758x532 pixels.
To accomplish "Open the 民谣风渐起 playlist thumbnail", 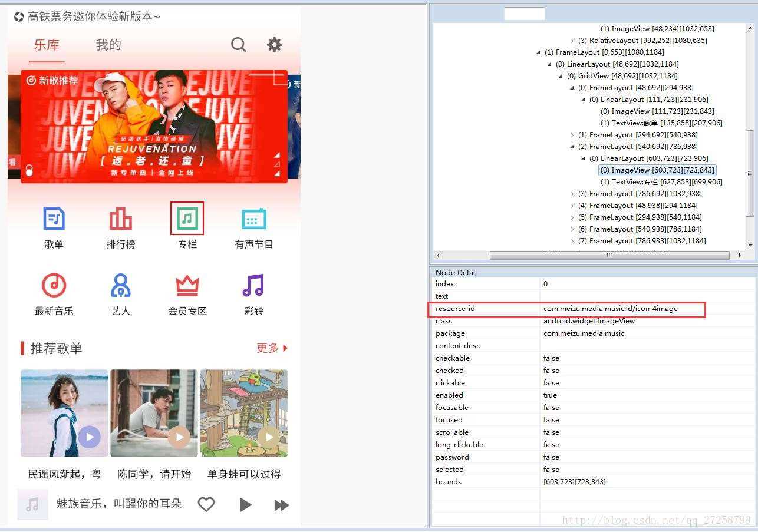I will 64,412.
